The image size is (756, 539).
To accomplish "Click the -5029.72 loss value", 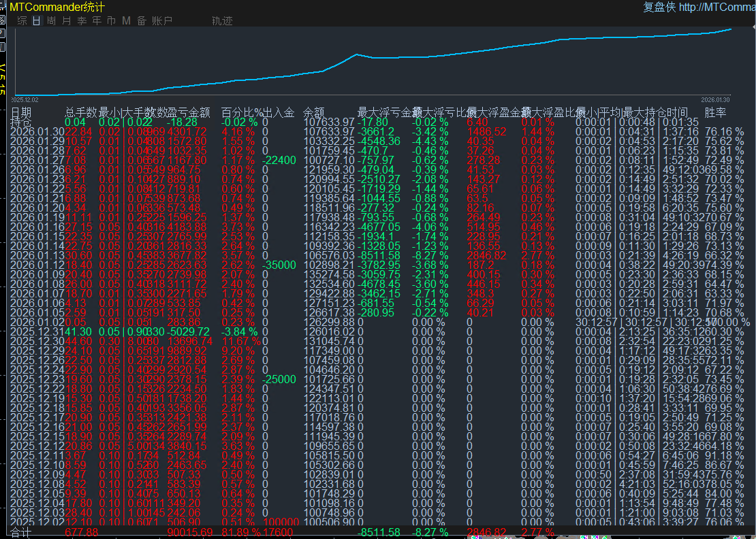I will point(188,331).
